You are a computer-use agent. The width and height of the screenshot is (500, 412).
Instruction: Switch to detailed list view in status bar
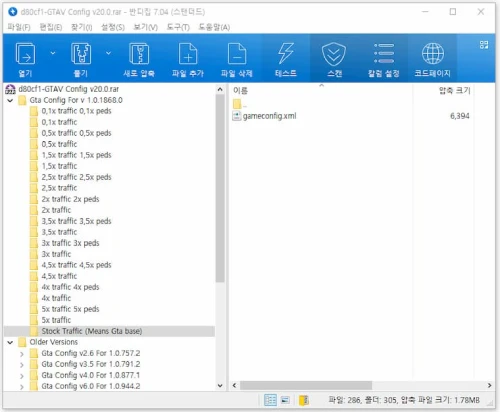click(x=270, y=400)
